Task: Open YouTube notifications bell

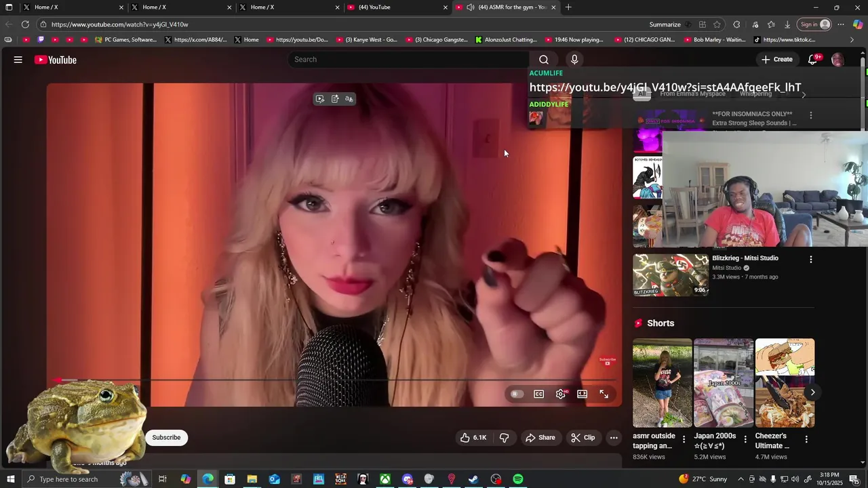Action: [x=812, y=60]
